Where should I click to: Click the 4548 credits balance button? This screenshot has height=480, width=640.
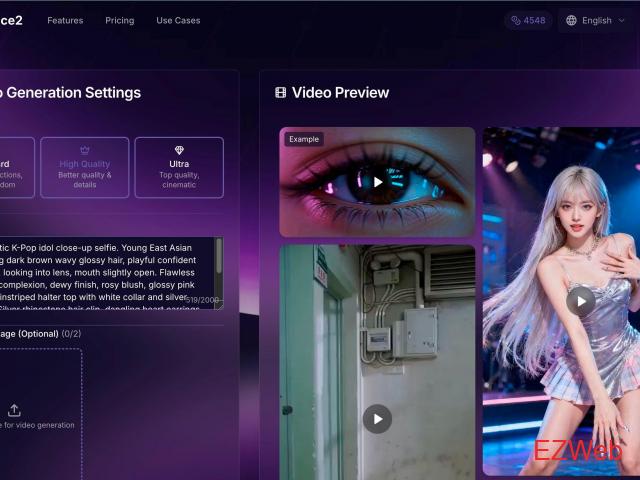[528, 20]
